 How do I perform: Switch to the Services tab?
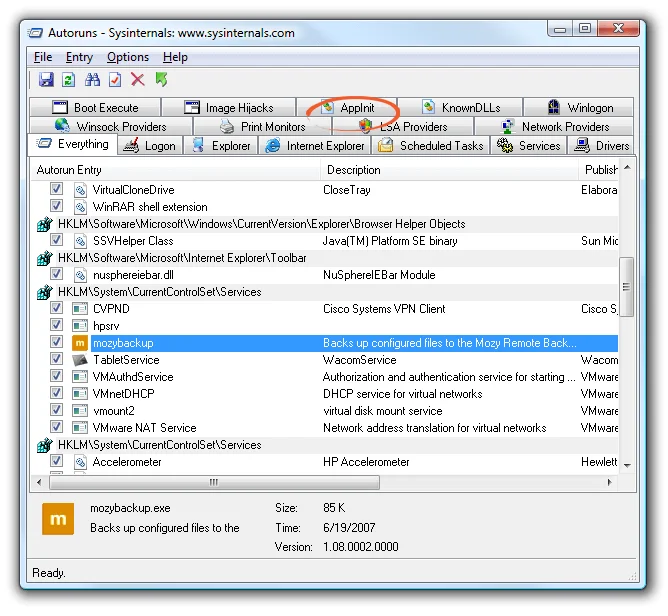coord(528,146)
